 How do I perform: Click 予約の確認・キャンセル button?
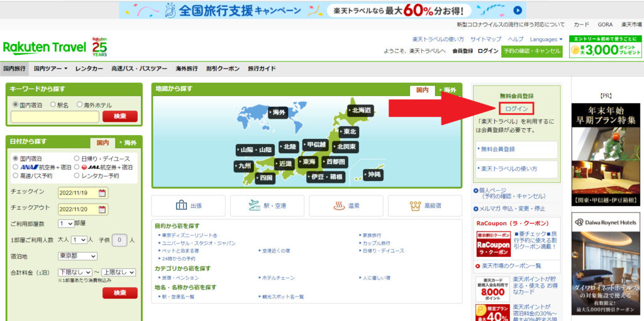tap(532, 52)
